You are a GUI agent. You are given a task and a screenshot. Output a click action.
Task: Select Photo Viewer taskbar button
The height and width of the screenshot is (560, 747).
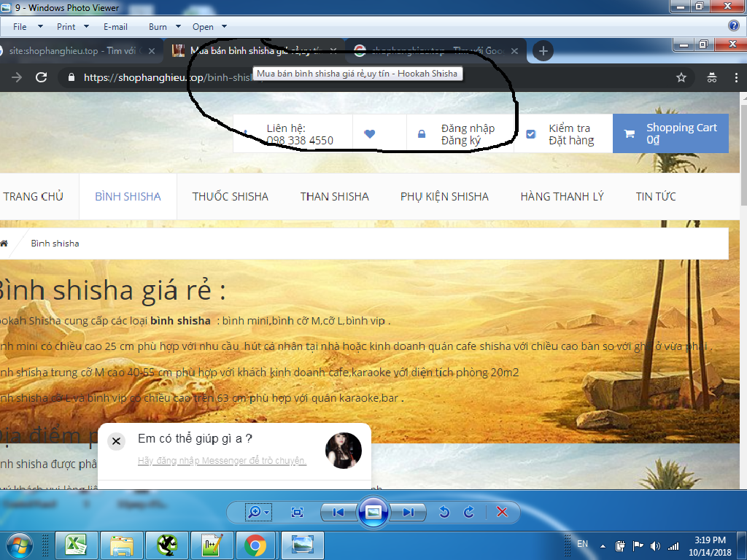point(303,545)
